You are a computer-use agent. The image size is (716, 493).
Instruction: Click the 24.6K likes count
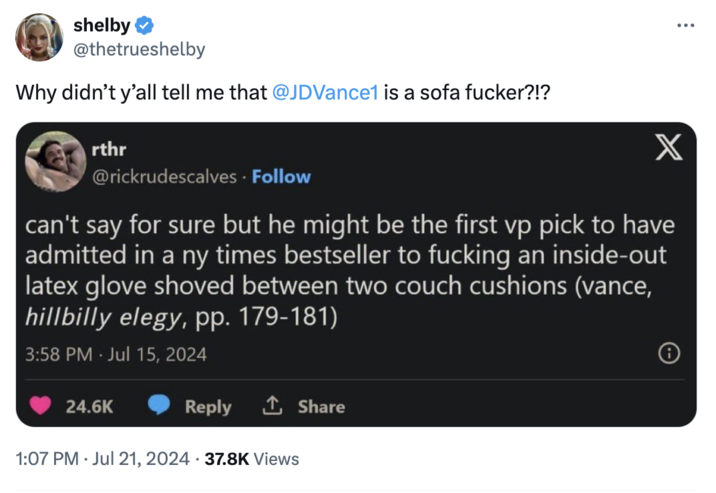pyautogui.click(x=89, y=407)
